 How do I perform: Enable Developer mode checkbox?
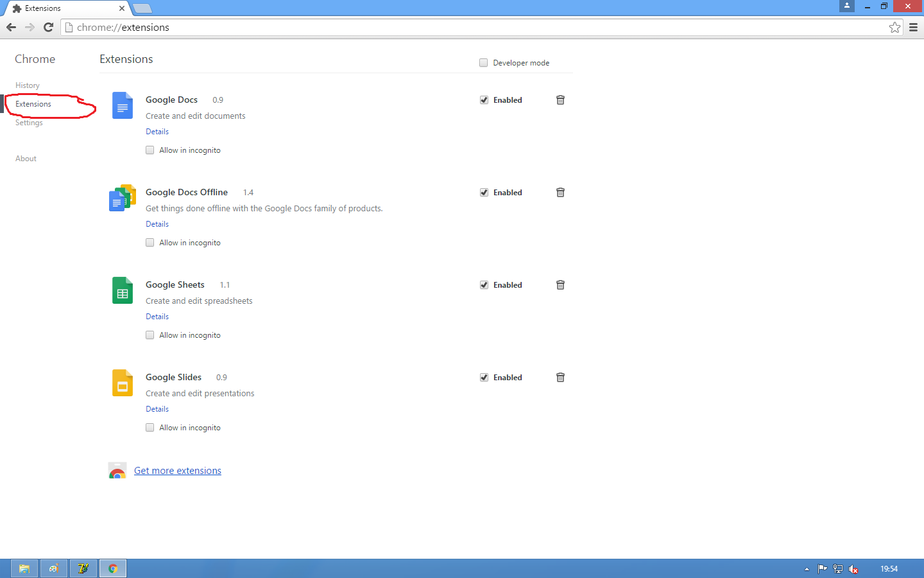pos(483,63)
